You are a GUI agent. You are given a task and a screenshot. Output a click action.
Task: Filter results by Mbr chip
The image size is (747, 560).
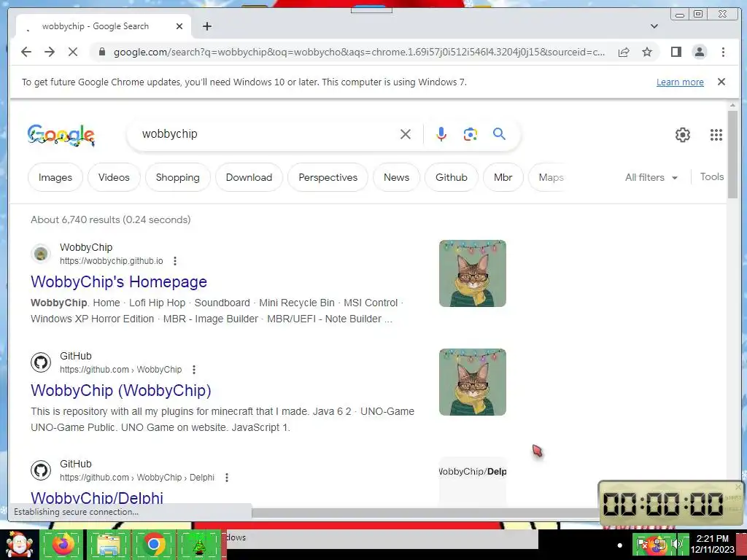click(x=503, y=177)
